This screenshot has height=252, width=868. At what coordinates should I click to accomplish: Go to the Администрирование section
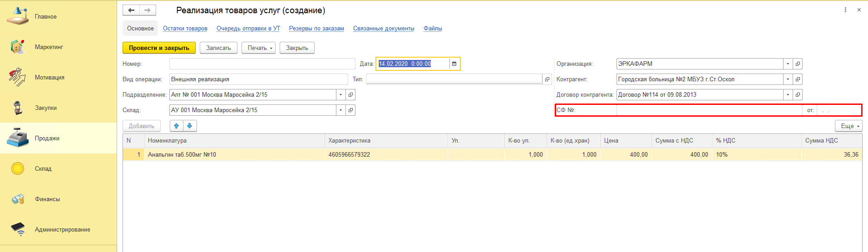click(62, 229)
